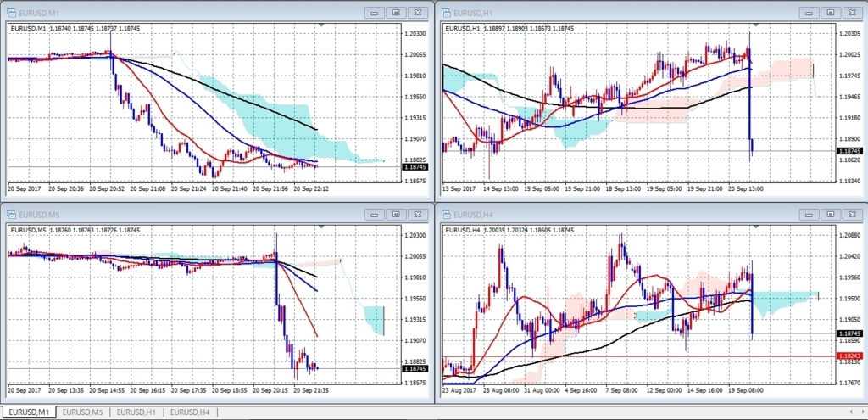The height and width of the screenshot is (420, 868).
Task: Click the 1.18745 price label in H4 chart
Action: tap(849, 333)
